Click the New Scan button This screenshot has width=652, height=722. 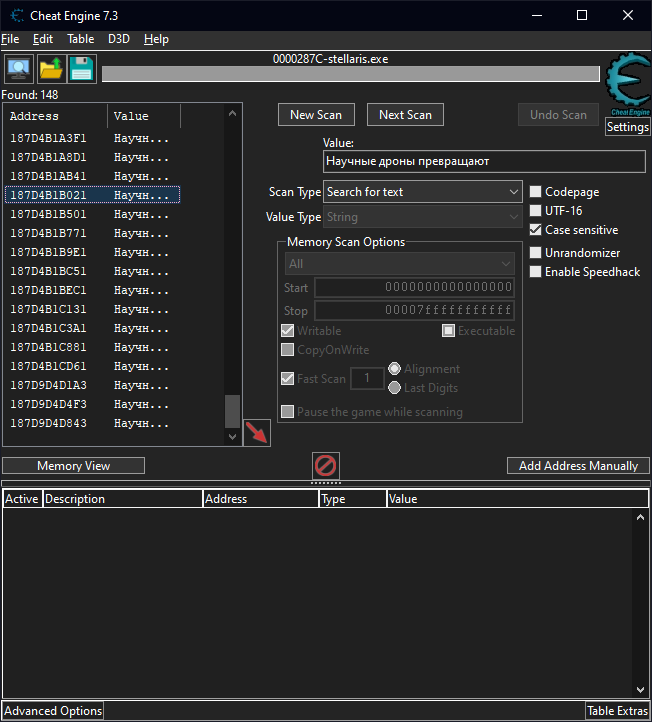(x=316, y=115)
